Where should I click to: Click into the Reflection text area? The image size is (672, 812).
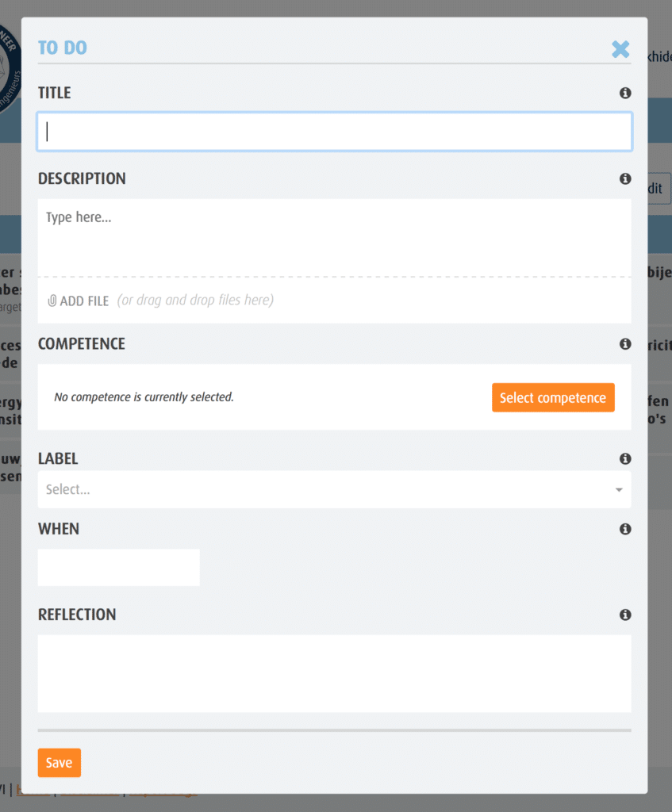point(334,674)
